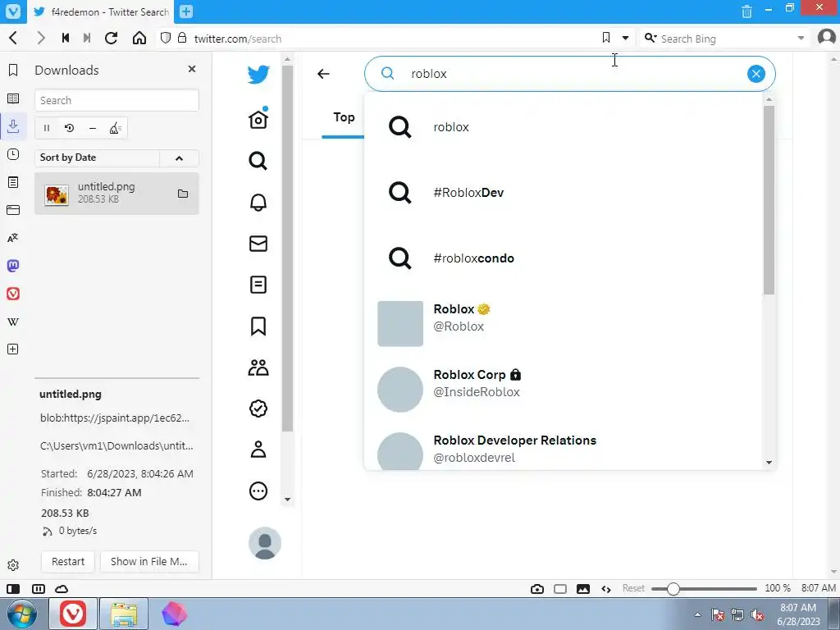The image size is (840, 630).
Task: Open Vivaldi settings gear
Action: 13,565
